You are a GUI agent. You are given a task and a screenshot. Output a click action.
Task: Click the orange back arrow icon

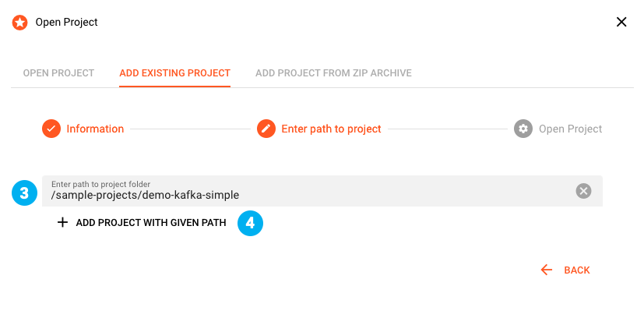[547, 270]
